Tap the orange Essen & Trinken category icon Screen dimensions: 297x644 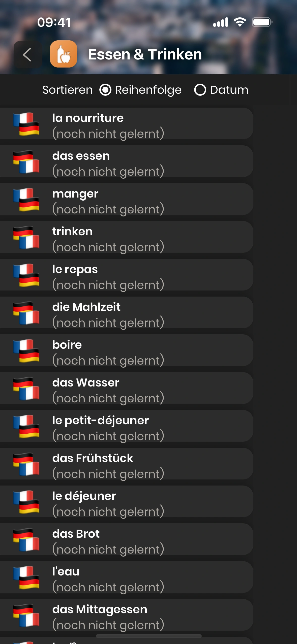tap(64, 54)
